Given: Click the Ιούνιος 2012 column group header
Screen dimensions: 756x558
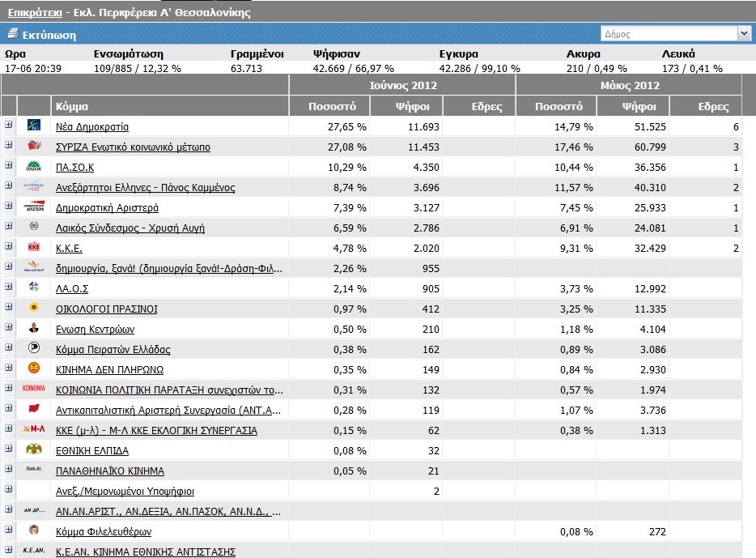Looking at the screenshot, I should pyautogui.click(x=401, y=85).
